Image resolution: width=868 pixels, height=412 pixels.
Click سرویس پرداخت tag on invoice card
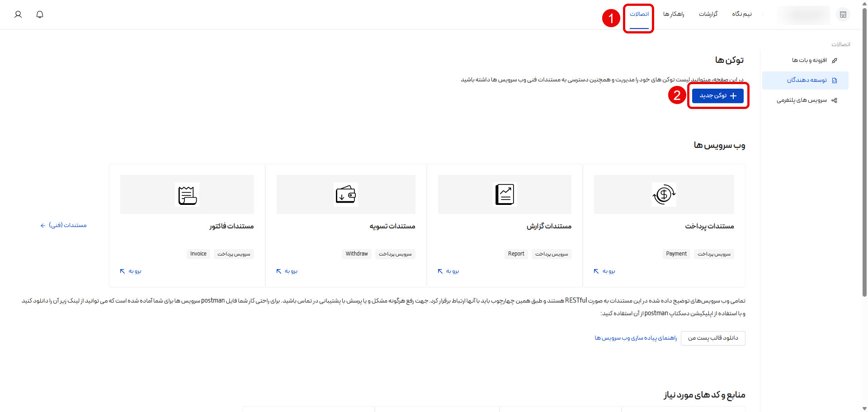[x=234, y=254]
